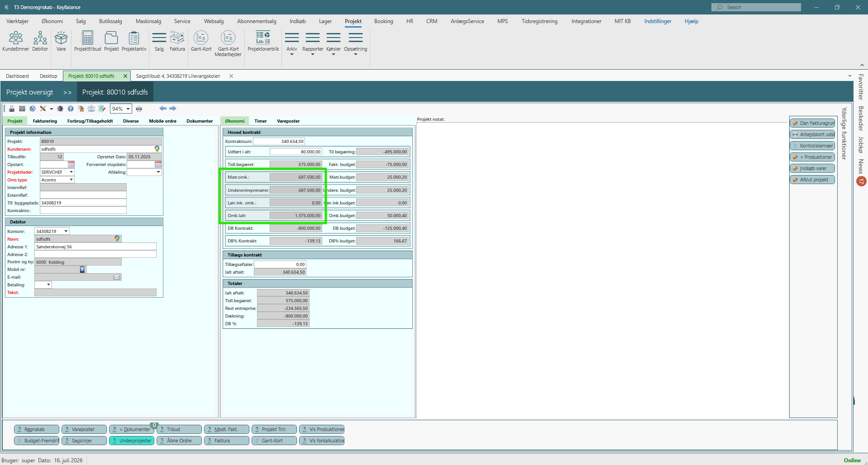This screenshot has width=868, height=465.
Task: Expand the Projektleder SERVCHEF dropdown
Action: tap(71, 172)
